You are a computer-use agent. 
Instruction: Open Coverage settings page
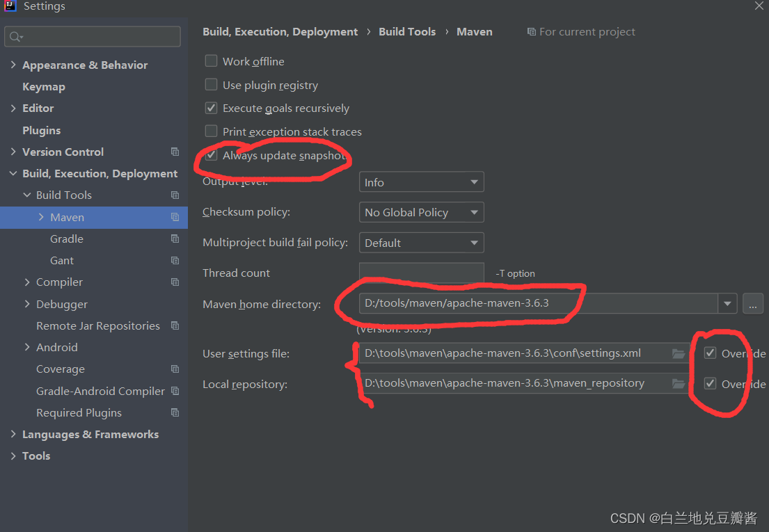coord(61,369)
